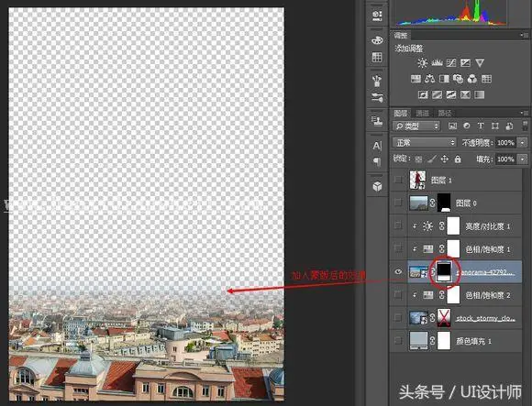Add a Curves adjustment layer icon
532x406 pixels.
tap(451, 62)
